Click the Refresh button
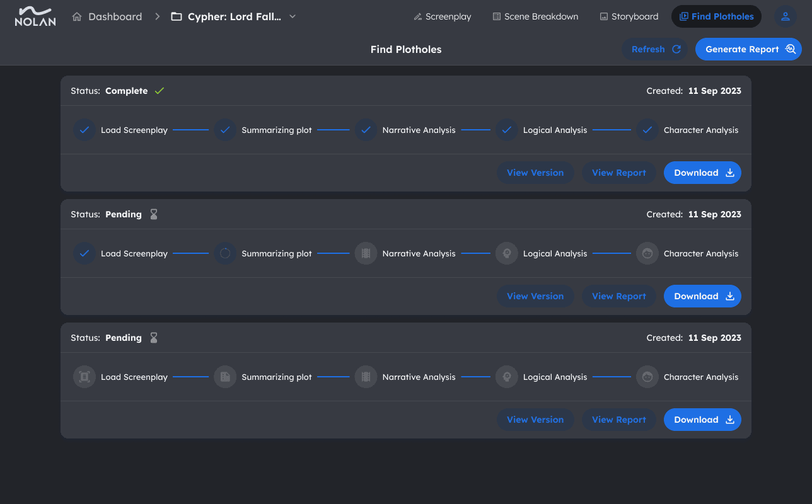 click(654, 49)
